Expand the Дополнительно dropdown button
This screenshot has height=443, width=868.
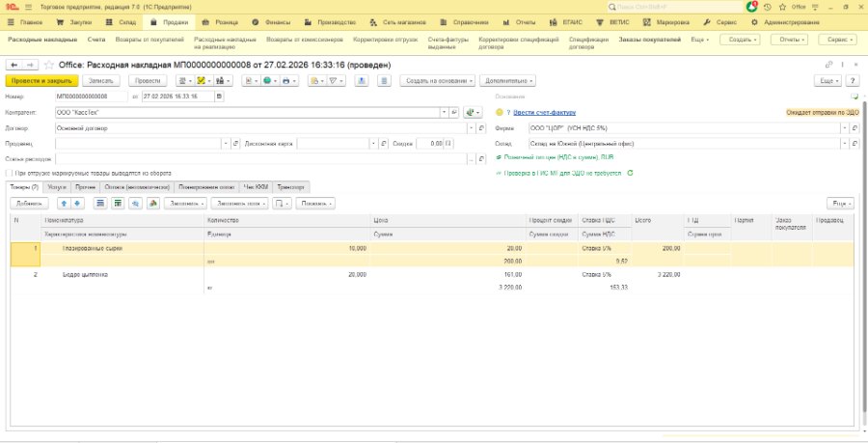pos(508,81)
